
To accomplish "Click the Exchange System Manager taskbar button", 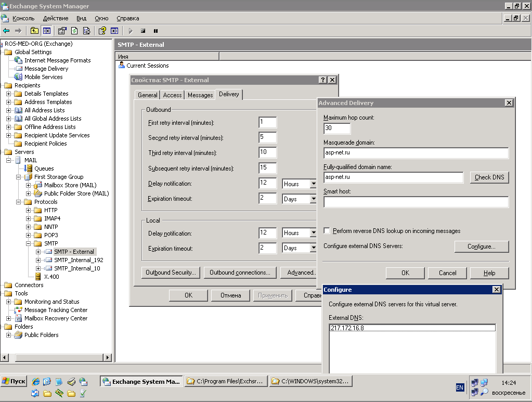I will click(141, 381).
